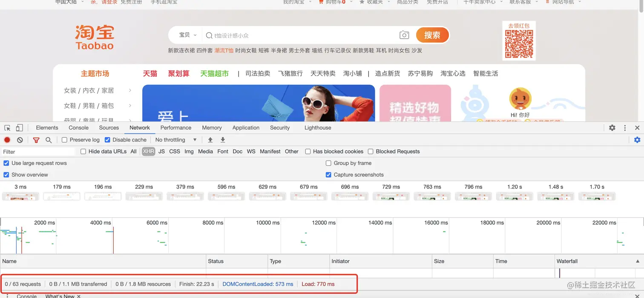Sort by the Status column header
The height and width of the screenshot is (298, 644).
237,261
